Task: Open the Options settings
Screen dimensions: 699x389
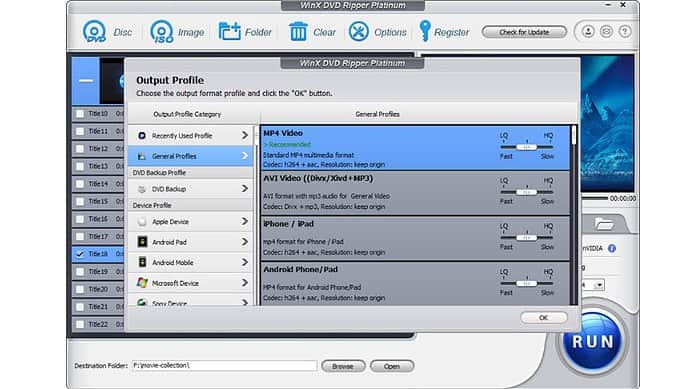Action: click(x=358, y=32)
